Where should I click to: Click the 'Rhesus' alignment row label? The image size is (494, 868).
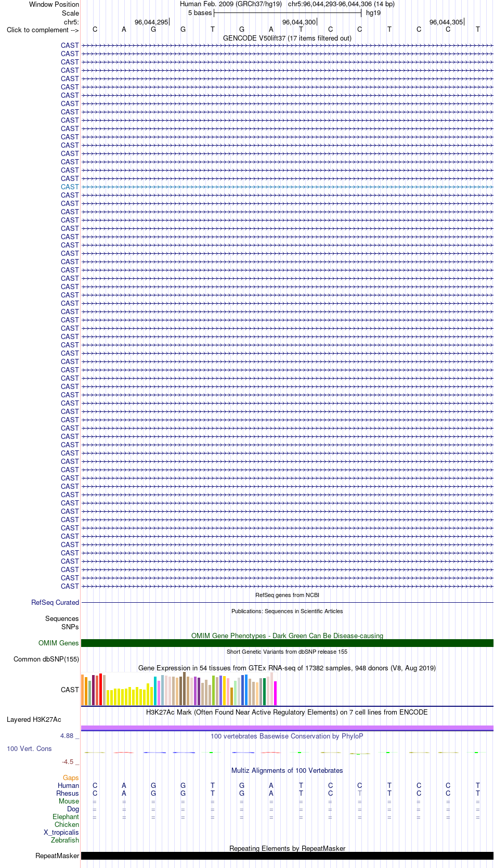click(x=68, y=793)
